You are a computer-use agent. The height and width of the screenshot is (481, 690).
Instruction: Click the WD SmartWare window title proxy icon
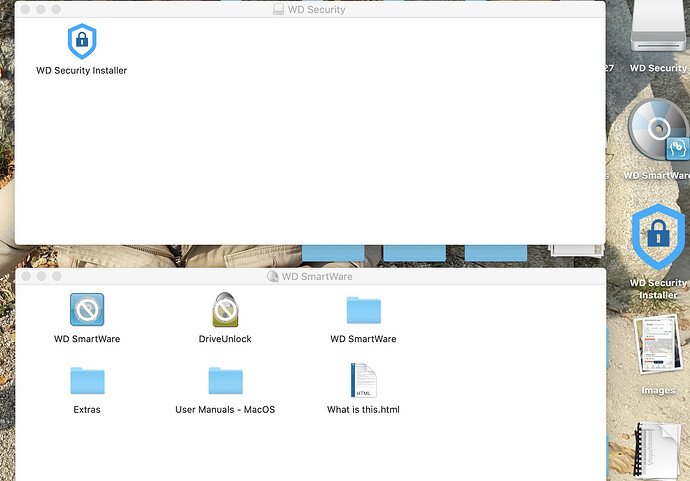272,276
